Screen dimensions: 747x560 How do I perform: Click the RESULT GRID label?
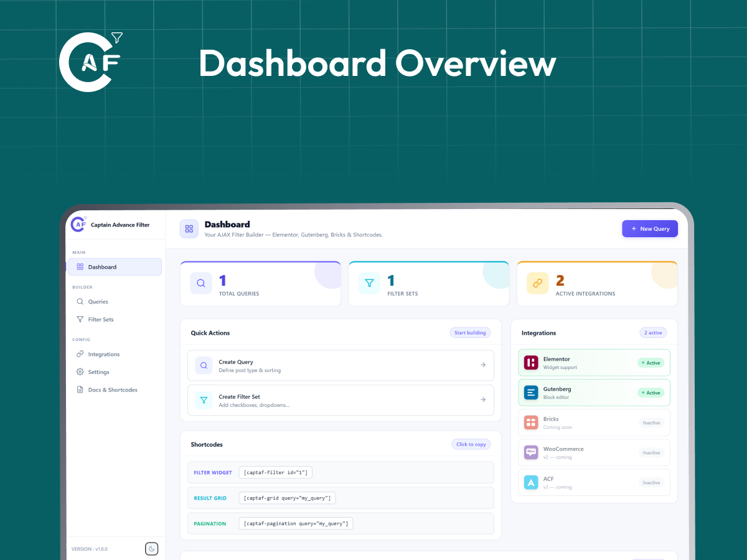coord(210,498)
